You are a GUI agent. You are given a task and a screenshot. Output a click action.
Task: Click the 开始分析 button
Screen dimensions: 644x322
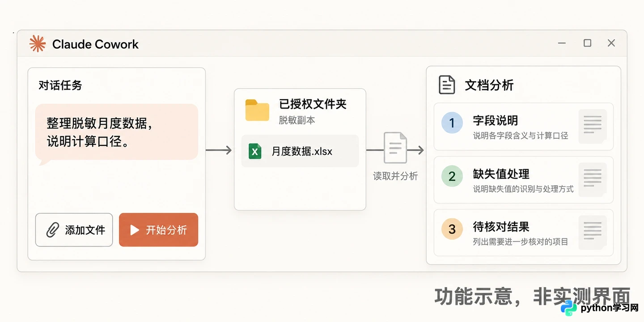158,230
